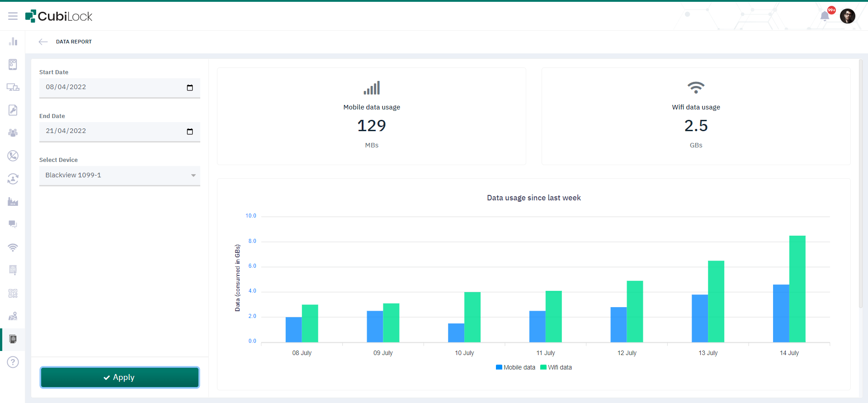This screenshot has height=403, width=868.
Task: Open the users group sidebar icon
Action: (13, 133)
